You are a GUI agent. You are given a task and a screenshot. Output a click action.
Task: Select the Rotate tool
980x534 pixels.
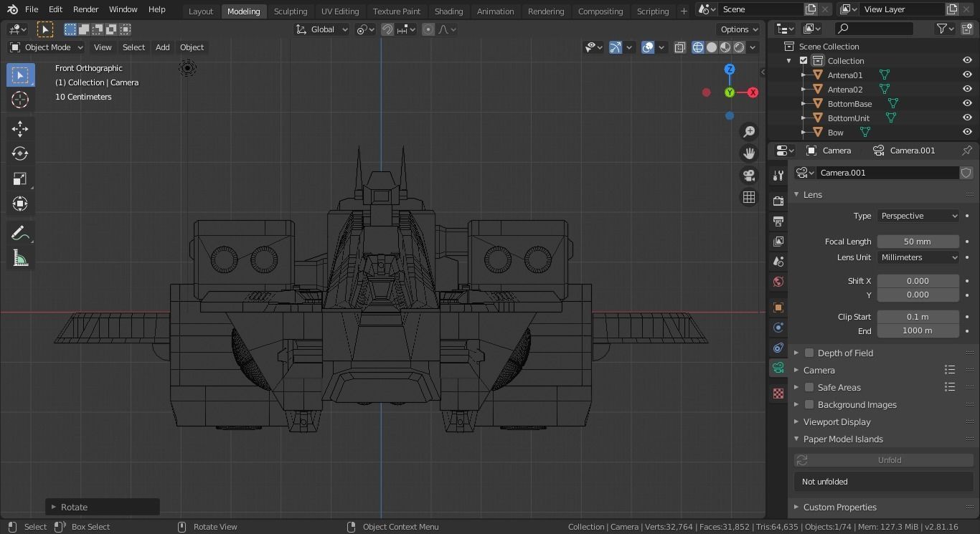tap(20, 153)
